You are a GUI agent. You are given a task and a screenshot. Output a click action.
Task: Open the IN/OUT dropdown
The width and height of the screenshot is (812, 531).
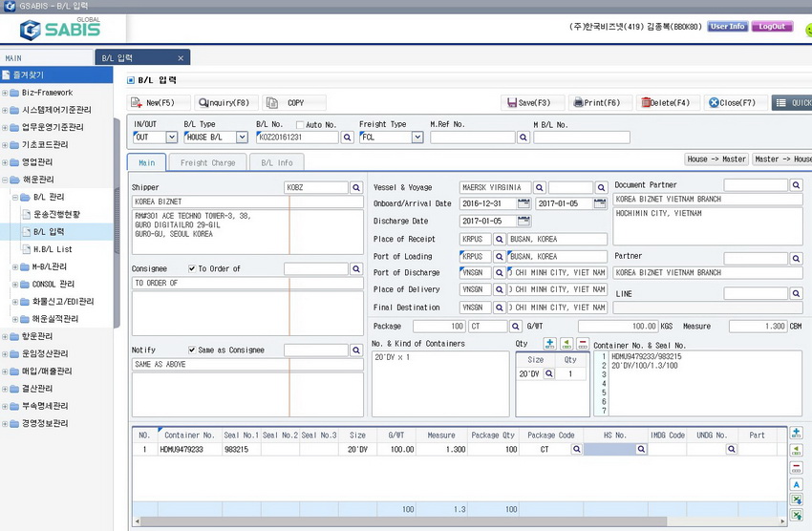172,138
